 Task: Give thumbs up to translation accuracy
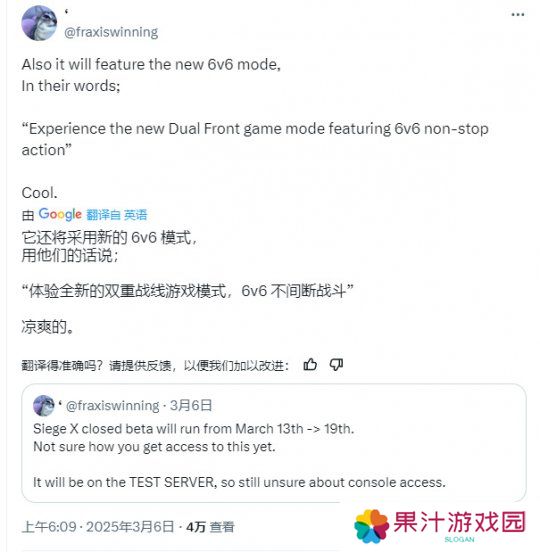point(310,365)
